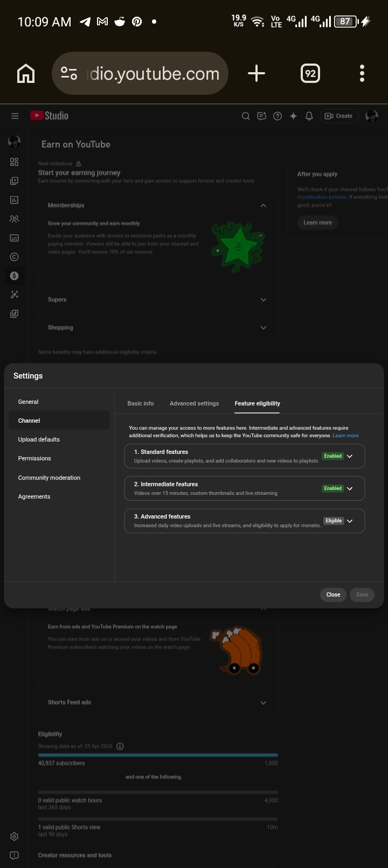Tap the site settings icon in address bar
The width and height of the screenshot is (388, 868).
click(69, 73)
